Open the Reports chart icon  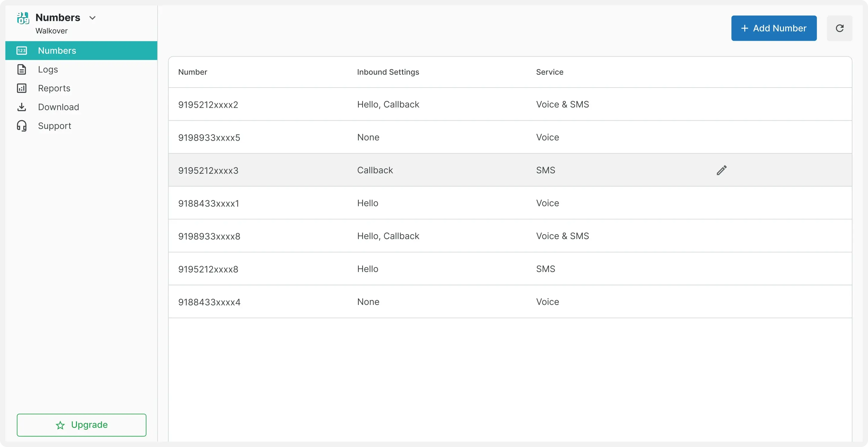tap(21, 88)
